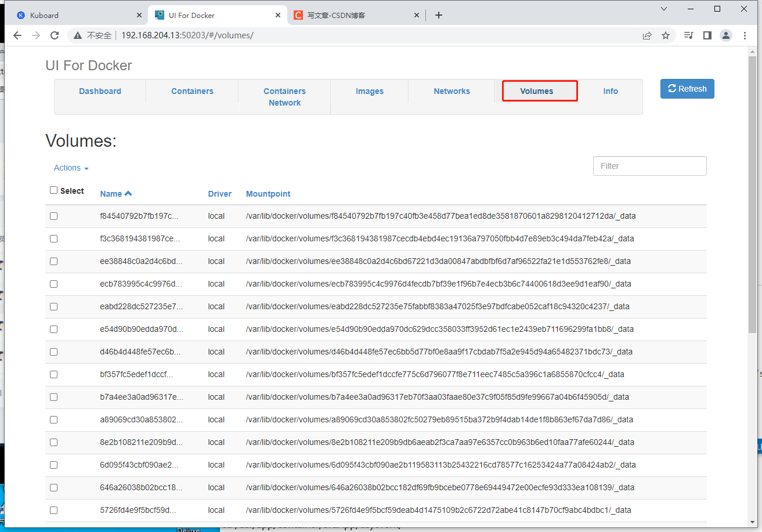This screenshot has width=762, height=532.
Task: Check the box for volume bf357fc5edef1dccf
Action: tap(54, 374)
